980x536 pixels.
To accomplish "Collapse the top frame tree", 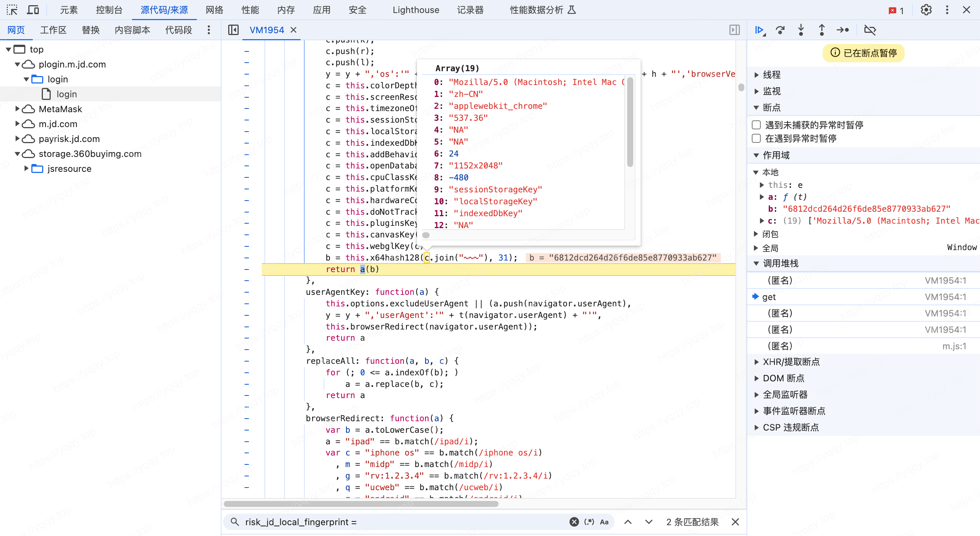I will [8, 50].
